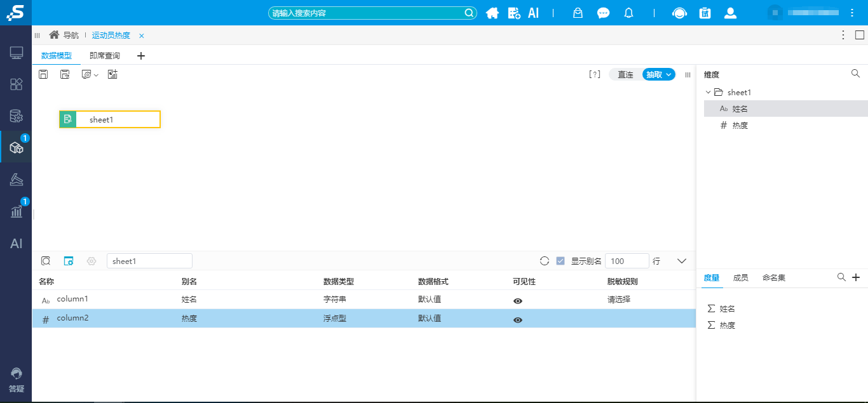This screenshot has width=868, height=403.
Task: Click the Save As icon in the toolbar
Action: 65,74
